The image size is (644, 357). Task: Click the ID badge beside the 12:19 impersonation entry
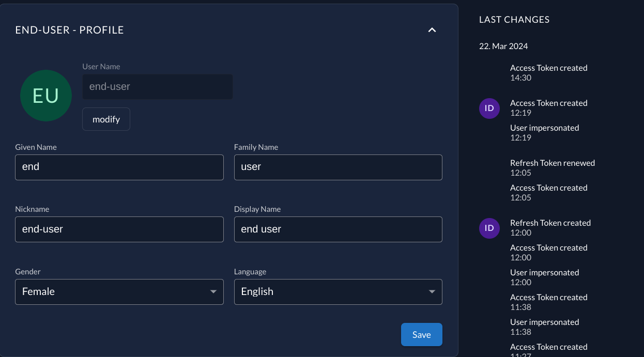pos(489,108)
